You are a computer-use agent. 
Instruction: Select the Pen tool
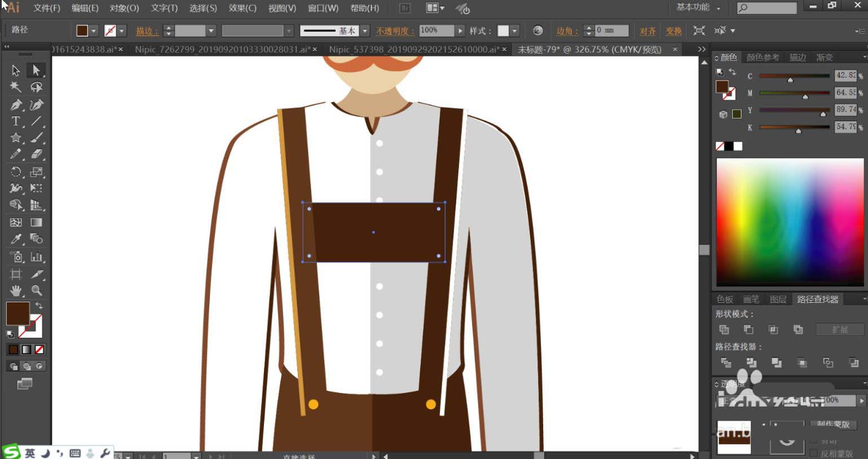[16, 105]
